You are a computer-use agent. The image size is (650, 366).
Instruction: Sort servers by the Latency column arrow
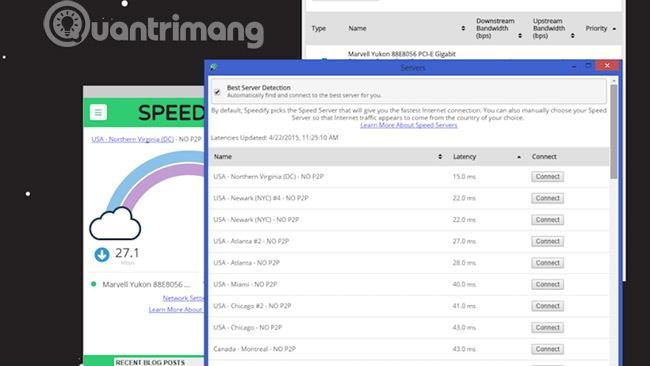click(519, 157)
